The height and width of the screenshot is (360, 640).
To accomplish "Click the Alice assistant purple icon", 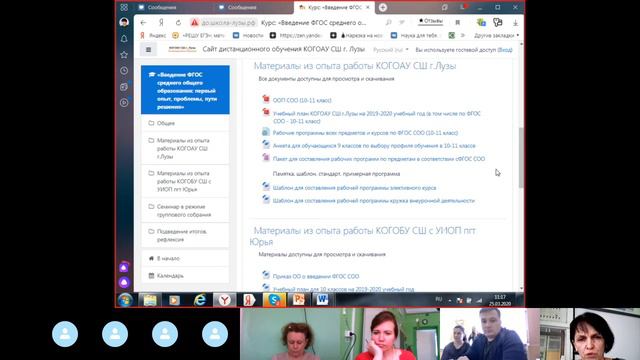I will click(124, 282).
